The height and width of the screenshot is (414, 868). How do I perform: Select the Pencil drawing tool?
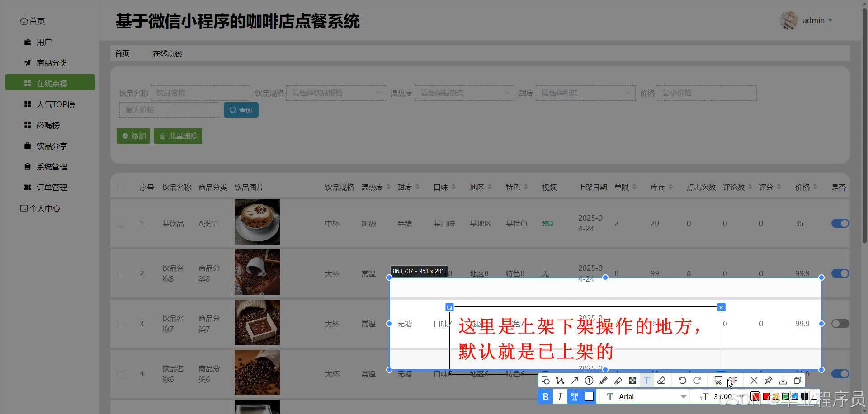pyautogui.click(x=604, y=381)
